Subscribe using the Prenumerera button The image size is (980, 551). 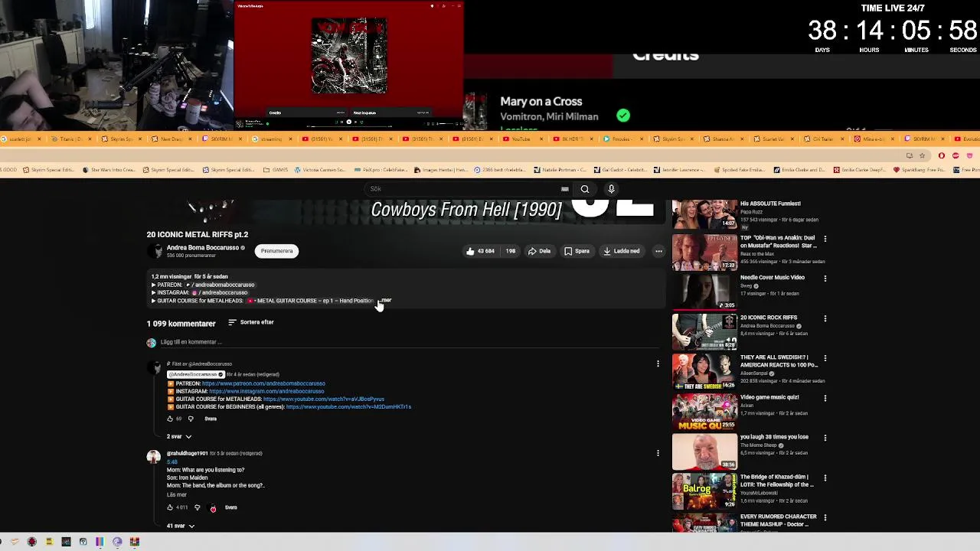(276, 251)
